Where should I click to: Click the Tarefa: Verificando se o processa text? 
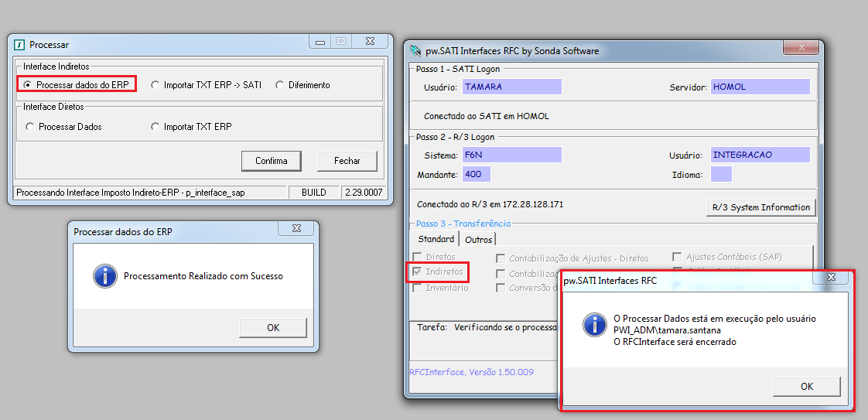(x=486, y=327)
